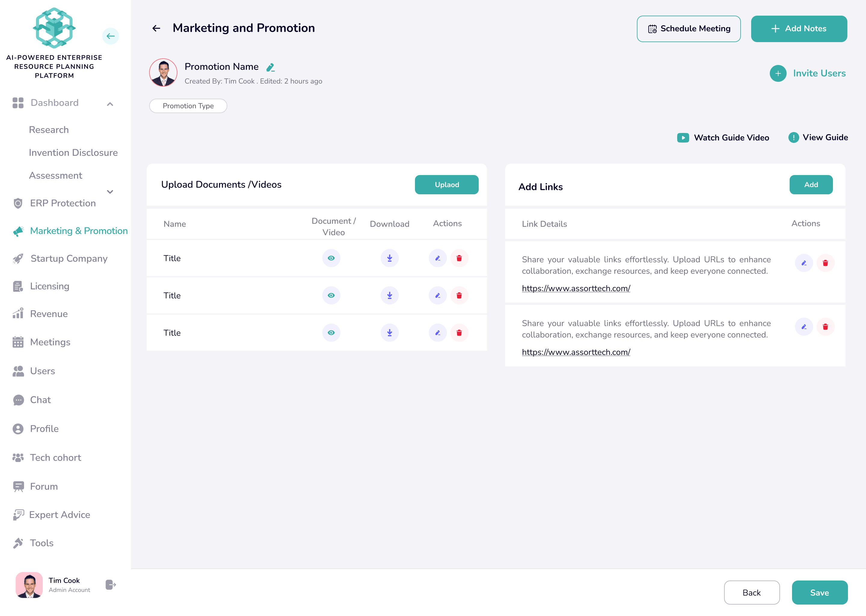Edit the first Title row
The height and width of the screenshot is (616, 866).
pyautogui.click(x=438, y=258)
